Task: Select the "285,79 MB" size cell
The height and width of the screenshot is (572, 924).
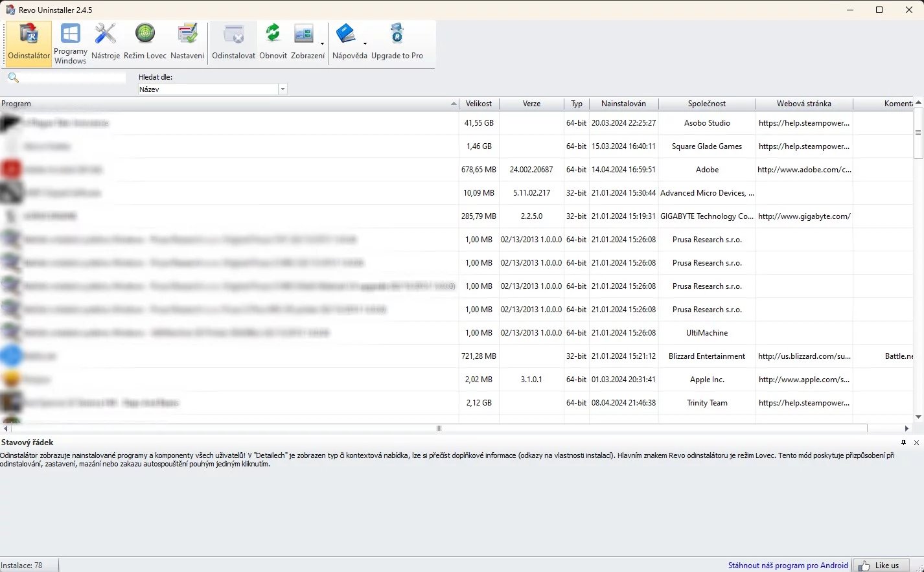Action: [x=479, y=216]
